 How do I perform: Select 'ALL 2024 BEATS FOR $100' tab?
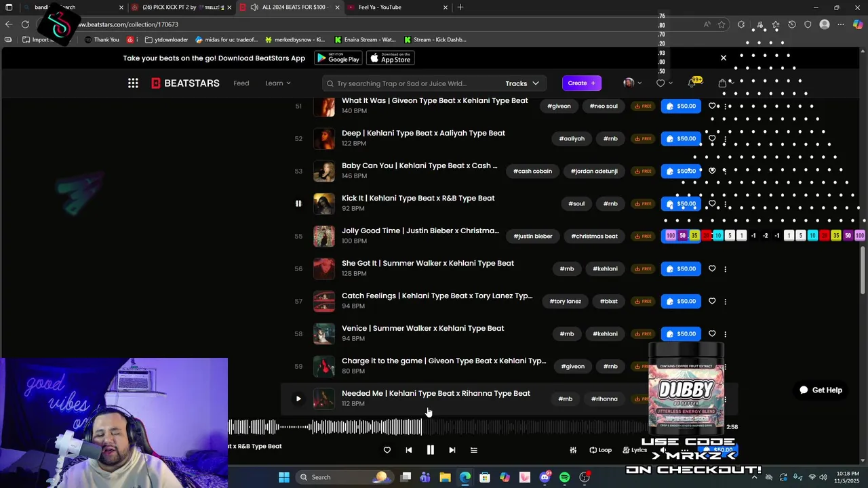click(289, 7)
